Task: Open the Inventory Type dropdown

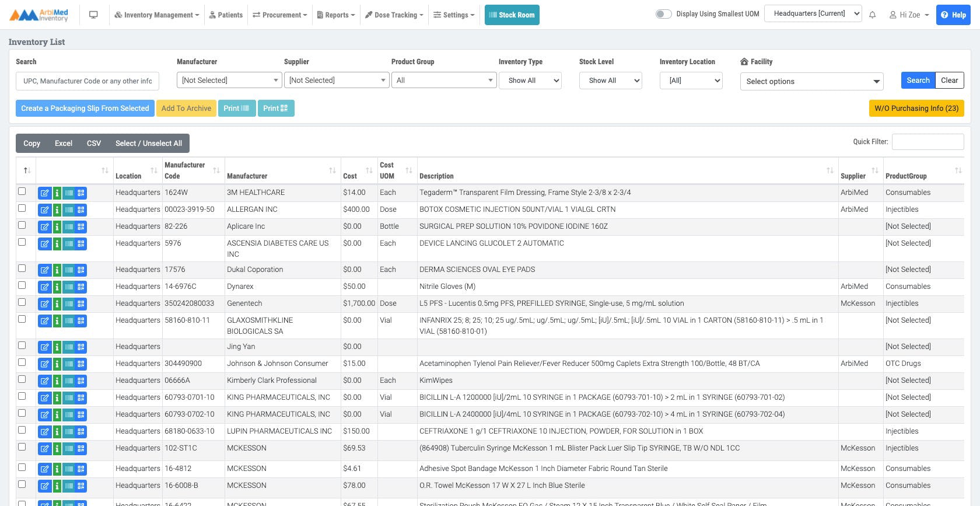Action: [x=530, y=81]
